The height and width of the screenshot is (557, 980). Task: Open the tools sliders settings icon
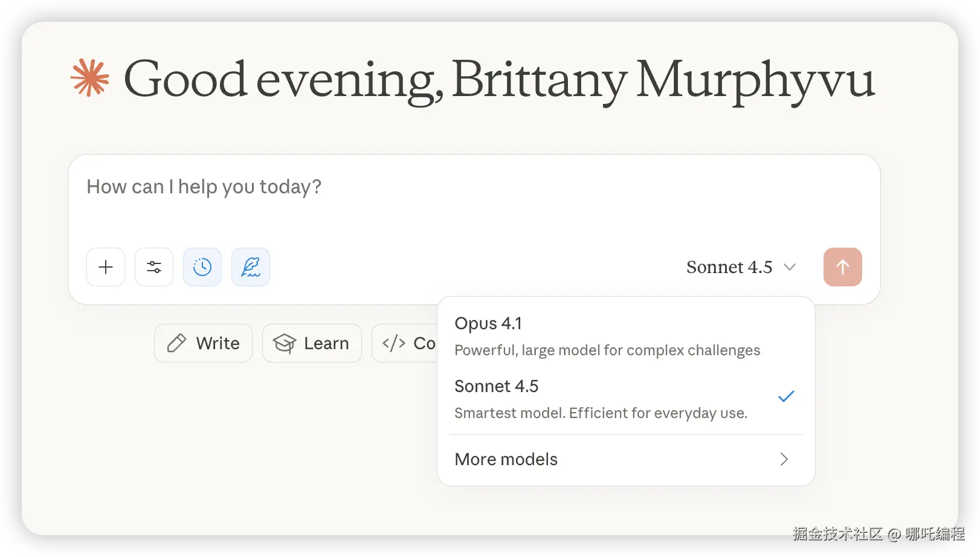point(154,267)
